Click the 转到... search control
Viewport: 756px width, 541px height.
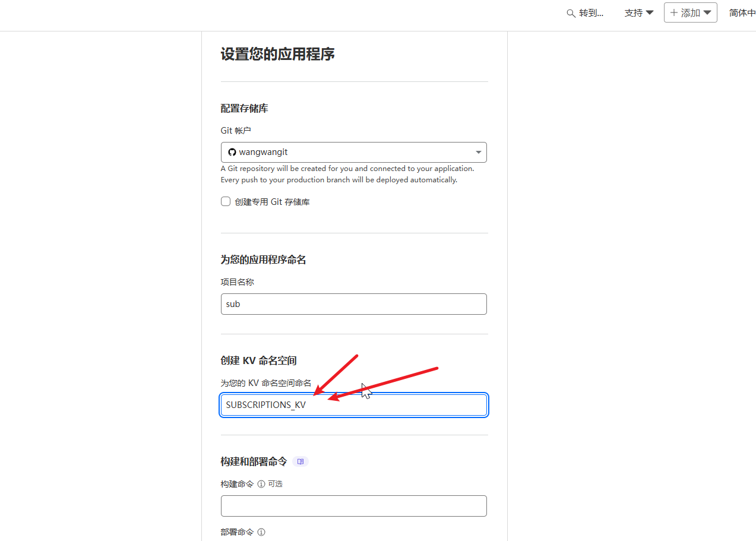[585, 12]
